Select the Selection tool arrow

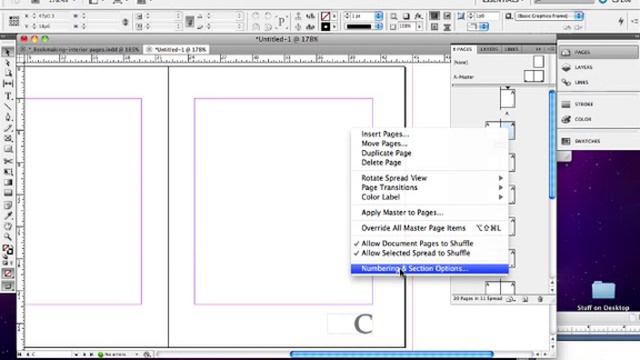pos(7,52)
